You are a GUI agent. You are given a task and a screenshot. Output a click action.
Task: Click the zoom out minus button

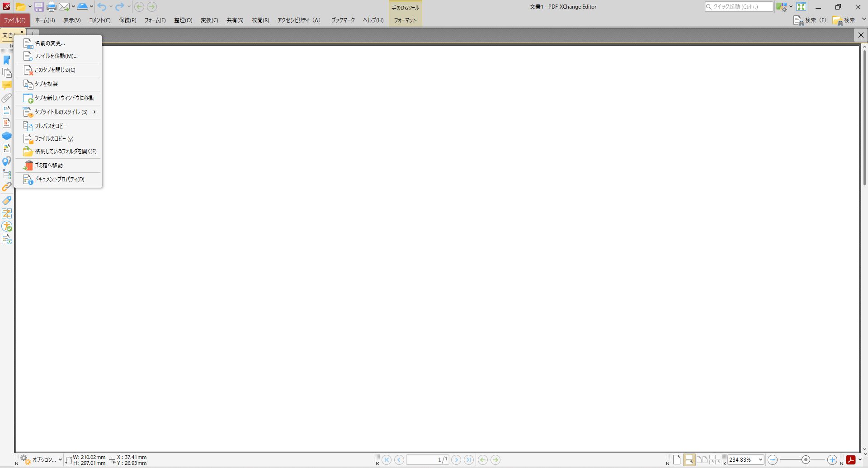773,460
